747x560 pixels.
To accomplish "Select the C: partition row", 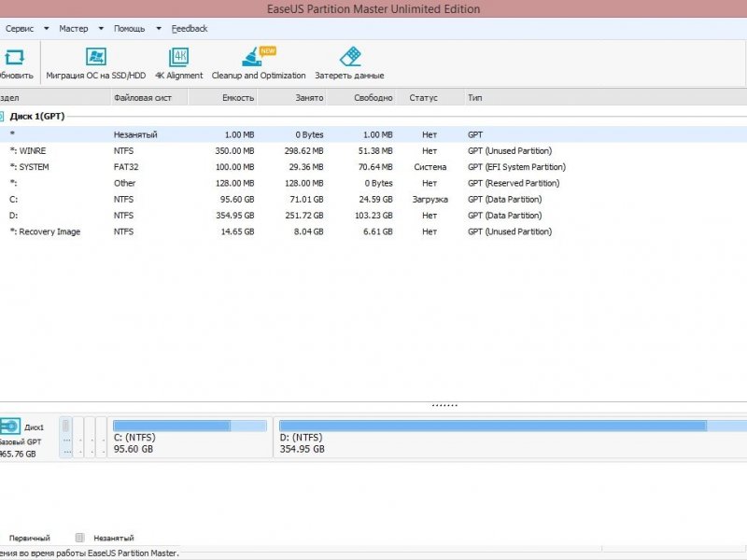I will click(x=373, y=200).
